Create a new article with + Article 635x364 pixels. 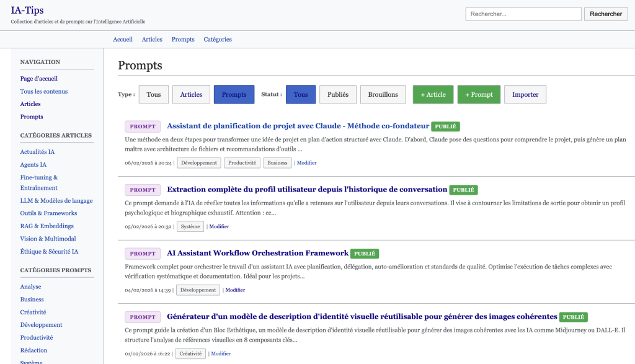pyautogui.click(x=433, y=94)
